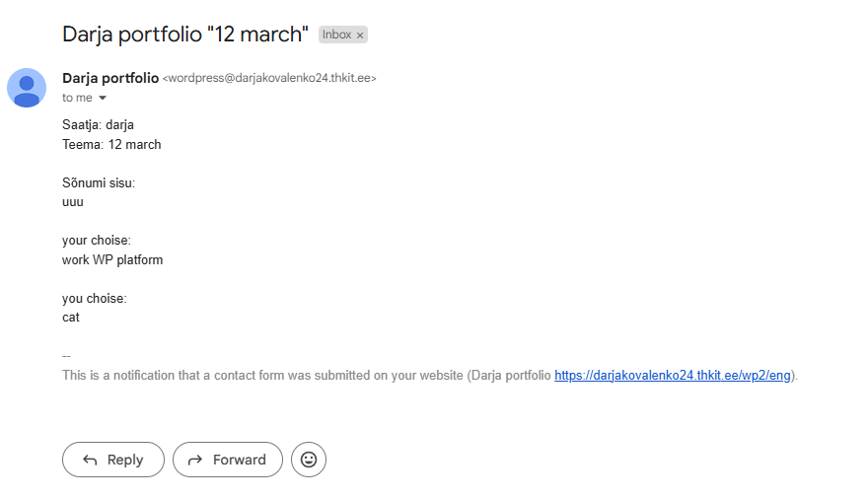Remove the Inbox label with its x
Viewport: 868px width, 499px height.
tap(360, 36)
